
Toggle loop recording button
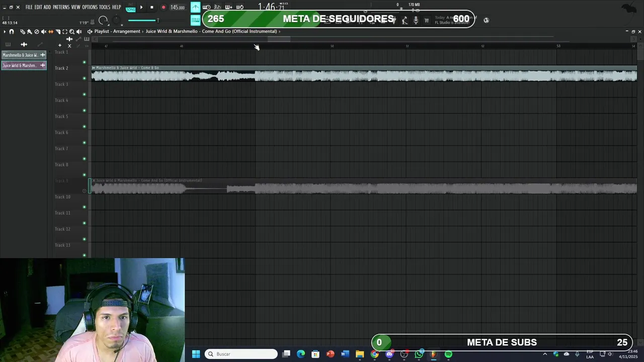pos(240,7)
